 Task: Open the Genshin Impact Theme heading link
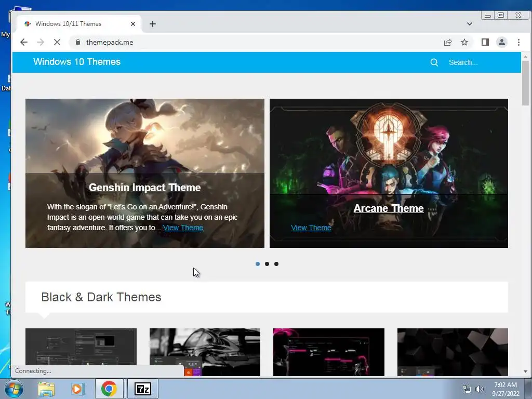[x=145, y=188]
